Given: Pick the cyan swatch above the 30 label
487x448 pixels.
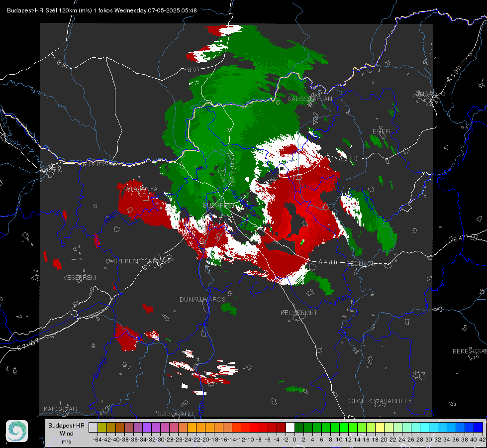Looking at the screenshot, I should point(434,428).
